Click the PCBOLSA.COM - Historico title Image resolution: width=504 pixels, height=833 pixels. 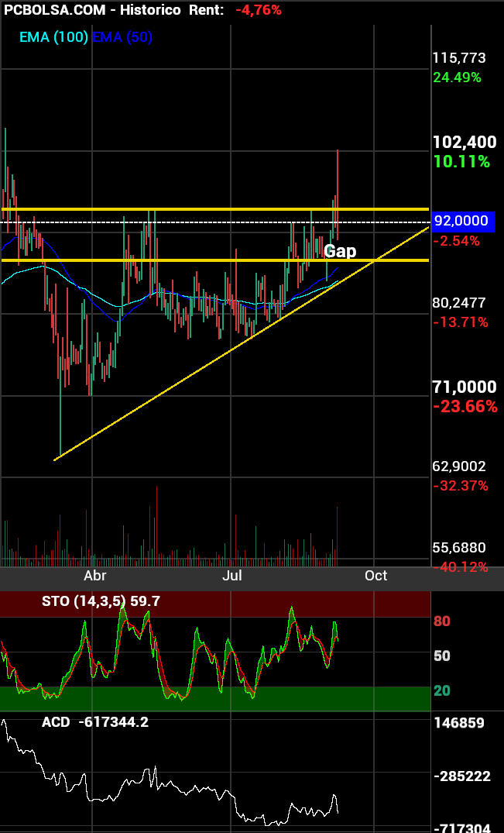[93, 10]
